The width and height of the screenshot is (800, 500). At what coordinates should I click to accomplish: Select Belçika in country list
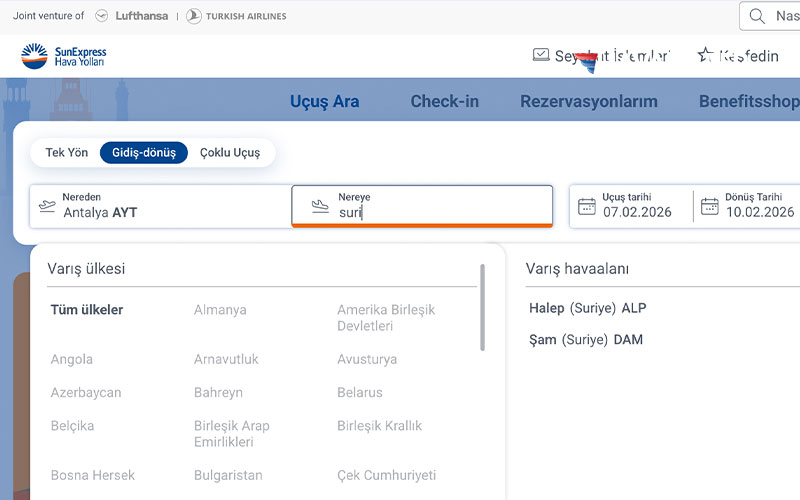tap(72, 426)
